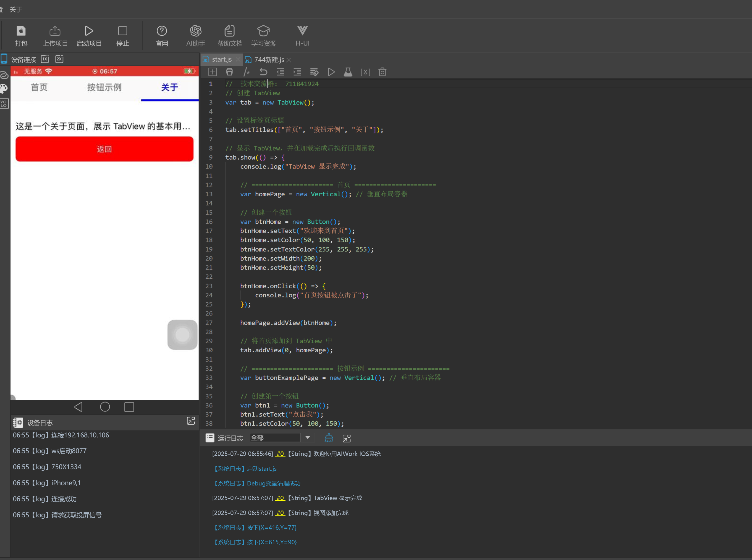Open the 关于 menu
Viewport: 752px width, 560px height.
click(15, 9)
